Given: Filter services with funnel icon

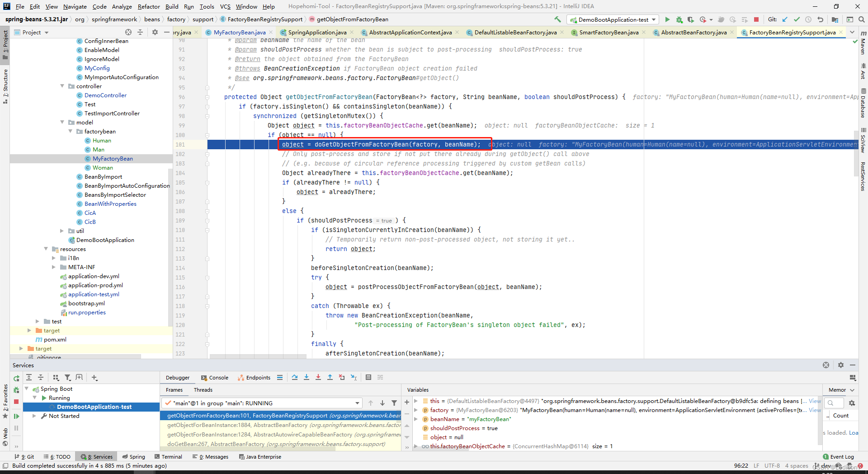Looking at the screenshot, I should pyautogui.click(x=68, y=377).
